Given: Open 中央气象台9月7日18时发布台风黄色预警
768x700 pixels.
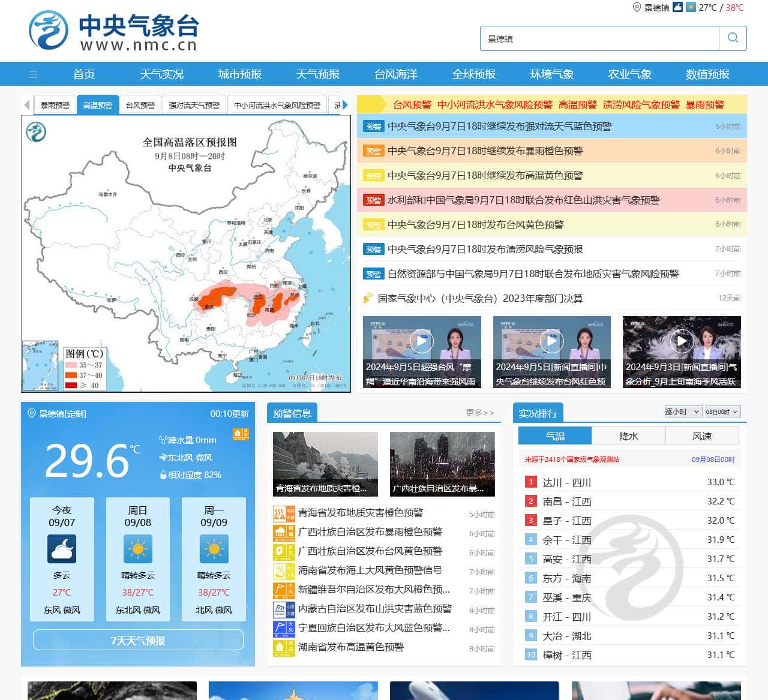Looking at the screenshot, I should (475, 225).
